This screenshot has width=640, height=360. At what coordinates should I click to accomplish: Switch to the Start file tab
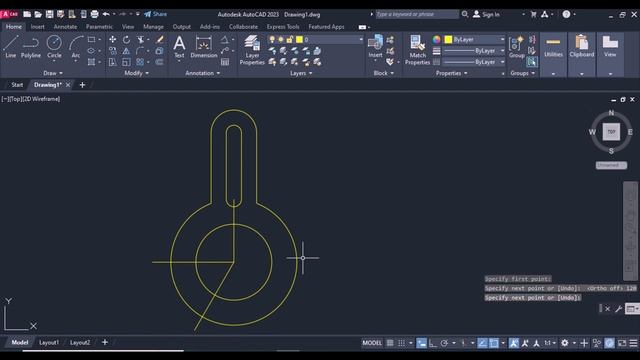17,85
